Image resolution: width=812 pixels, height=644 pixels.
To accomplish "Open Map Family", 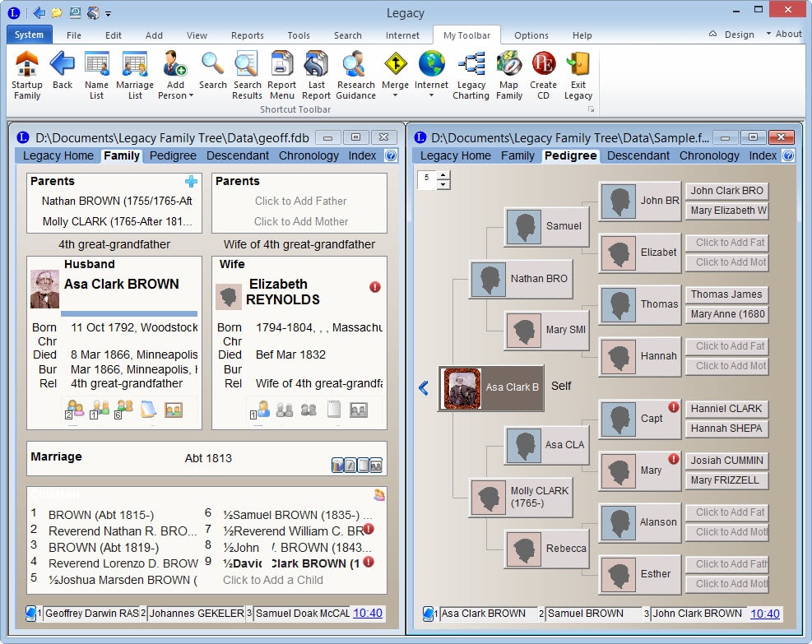I will [x=509, y=76].
